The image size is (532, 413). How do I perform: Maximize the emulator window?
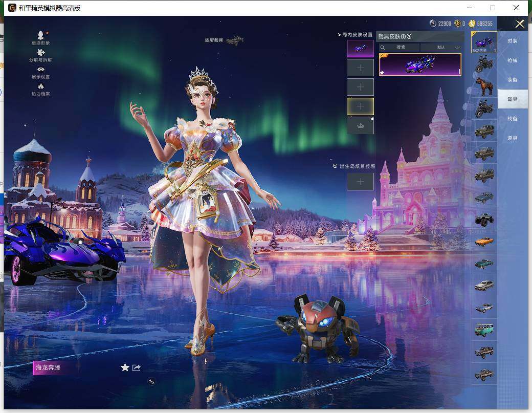click(x=493, y=8)
